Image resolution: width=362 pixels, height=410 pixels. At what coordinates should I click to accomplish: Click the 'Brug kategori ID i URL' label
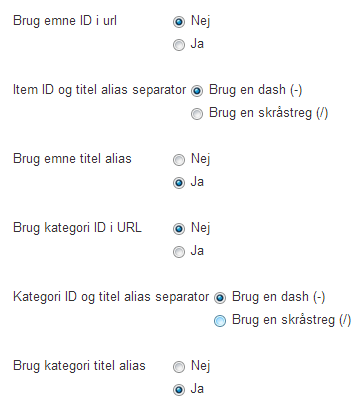(77, 228)
